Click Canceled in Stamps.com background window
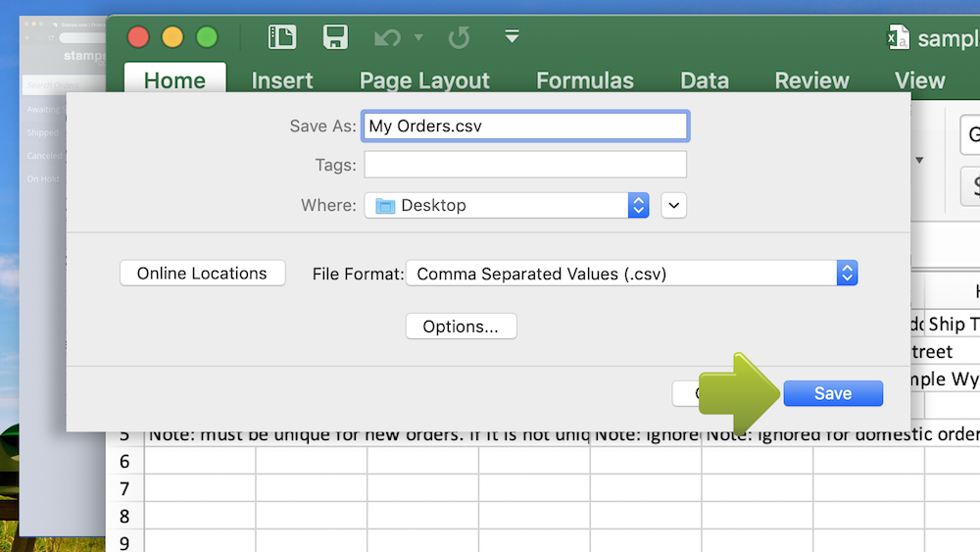 coord(44,156)
